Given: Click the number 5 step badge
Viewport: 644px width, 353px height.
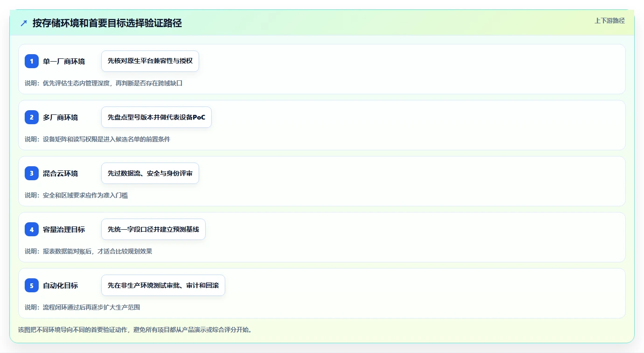Looking at the screenshot, I should click(x=32, y=285).
